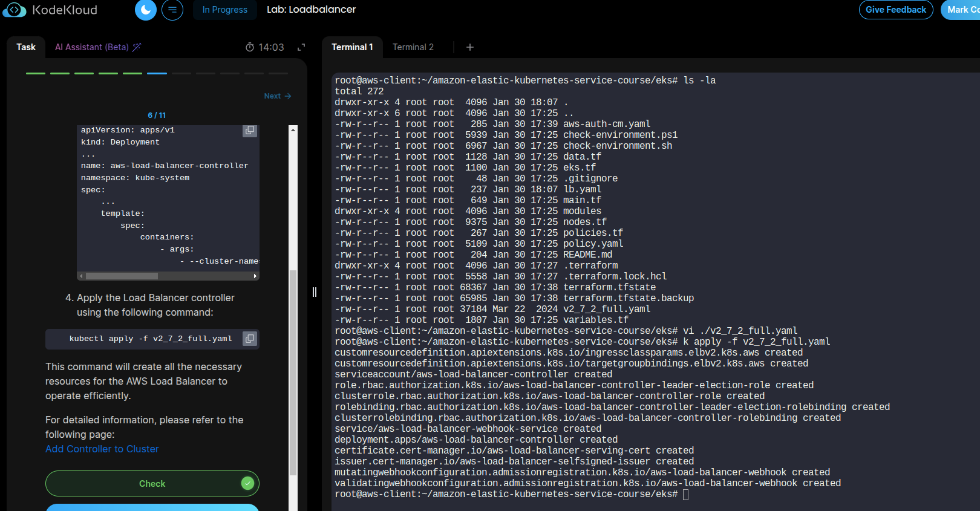
Task: Open the lab menu list icon
Action: click(172, 10)
